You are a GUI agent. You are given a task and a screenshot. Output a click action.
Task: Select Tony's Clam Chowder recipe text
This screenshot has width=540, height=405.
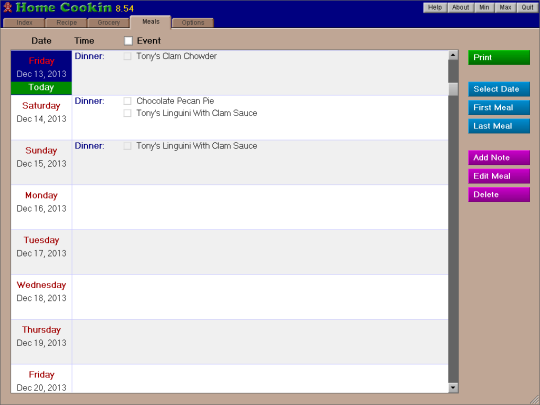176,56
